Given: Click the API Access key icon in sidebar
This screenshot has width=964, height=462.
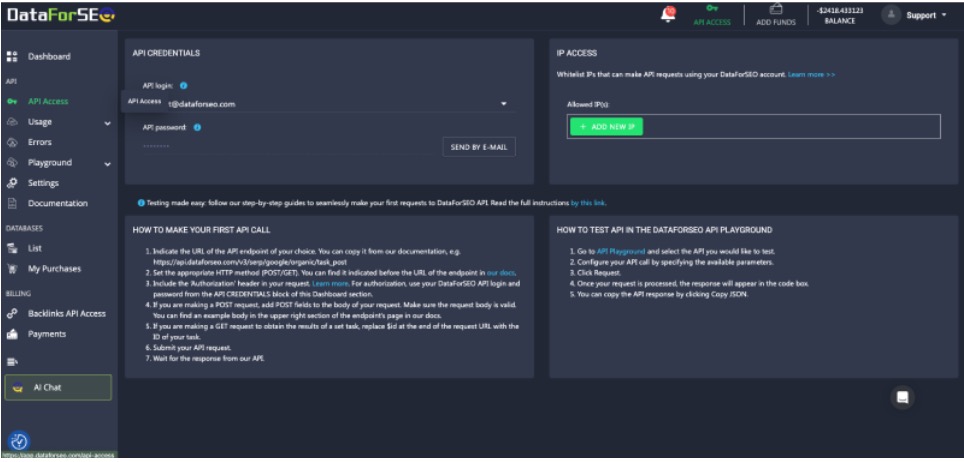Looking at the screenshot, I should coord(12,102).
